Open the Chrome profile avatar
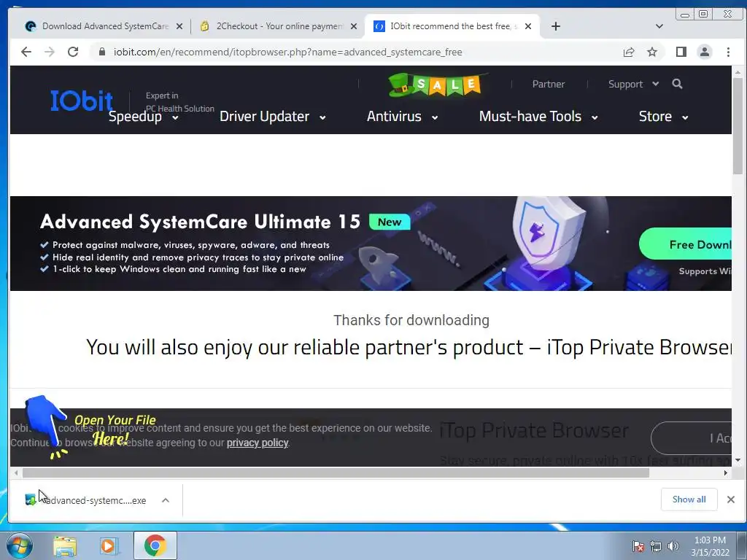747x560 pixels. [x=705, y=52]
